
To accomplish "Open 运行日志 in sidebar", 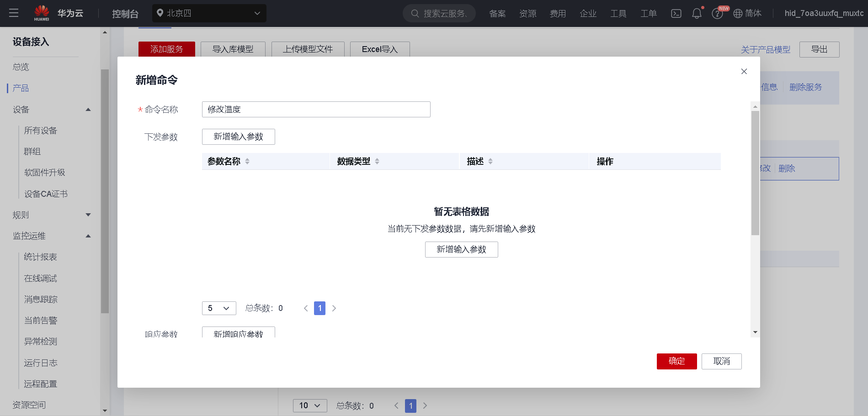I will 41,363.
